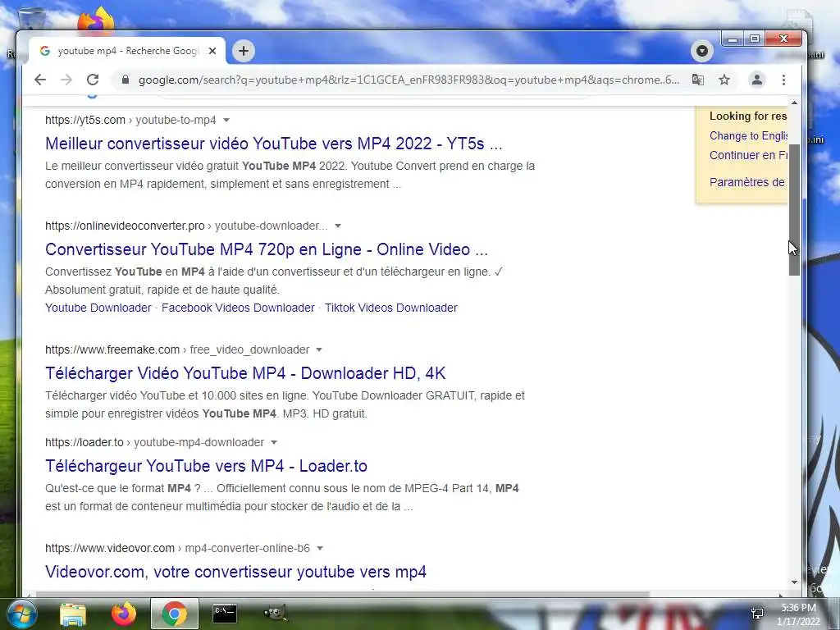Click the forward navigation arrow

66,80
